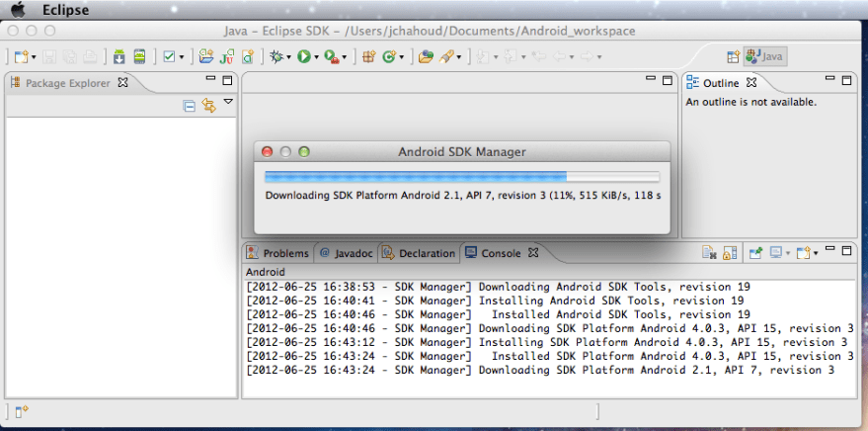Toggle Link with Editor in Package Explorer
The image size is (868, 431).
pyautogui.click(x=208, y=106)
